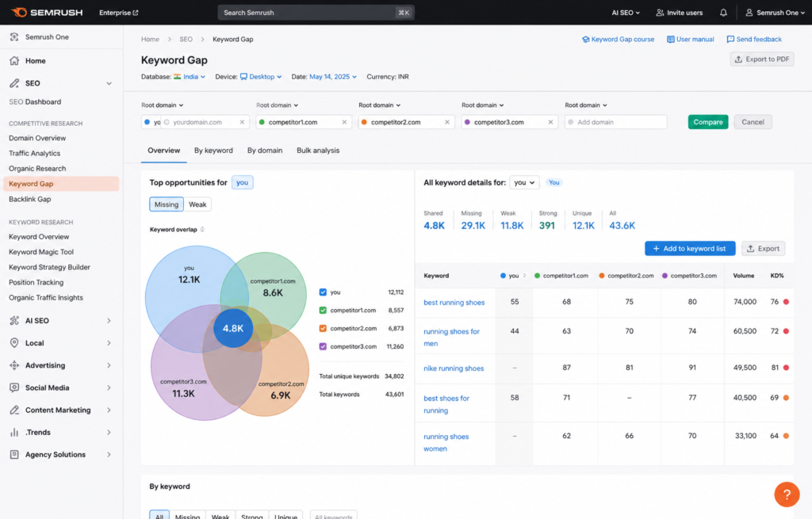Remove competitor2.com with its X icon
Image resolution: width=812 pixels, height=519 pixels.
447,122
